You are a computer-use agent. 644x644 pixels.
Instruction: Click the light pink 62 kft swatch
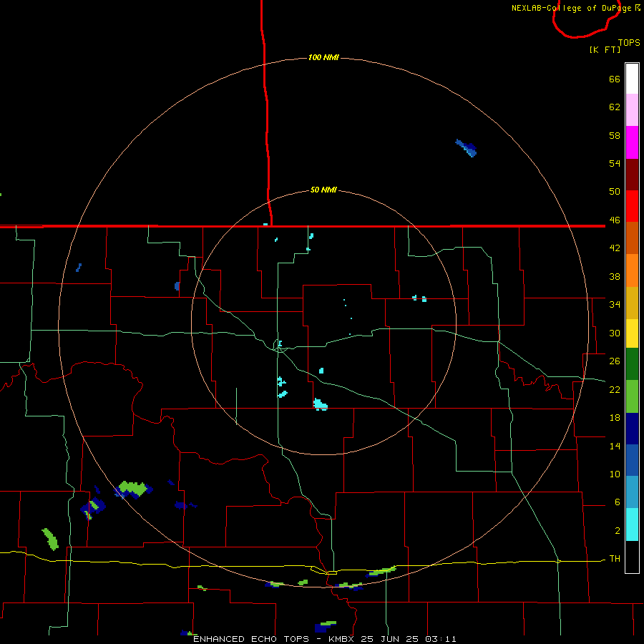(632, 110)
